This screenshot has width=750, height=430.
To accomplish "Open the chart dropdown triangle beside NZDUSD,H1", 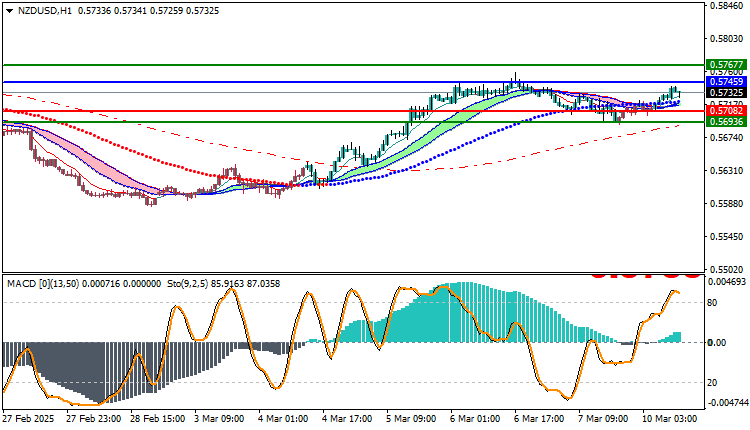I will point(10,11).
